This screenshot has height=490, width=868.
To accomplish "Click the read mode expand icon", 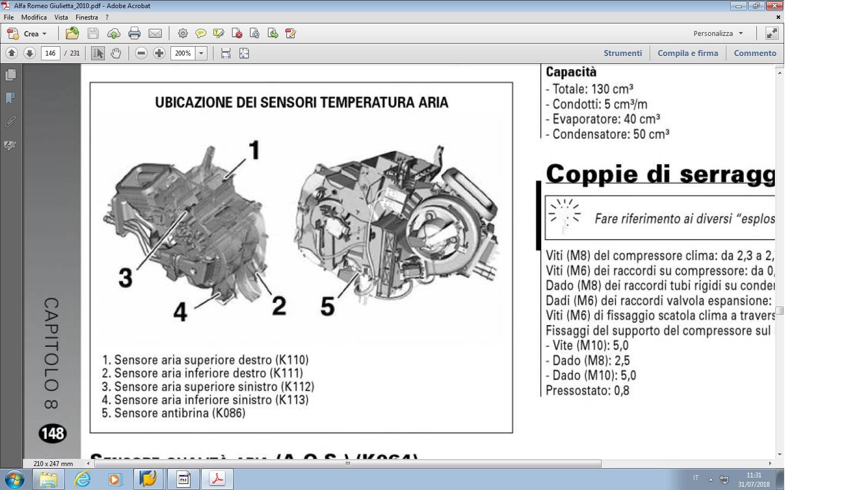I will tap(772, 34).
